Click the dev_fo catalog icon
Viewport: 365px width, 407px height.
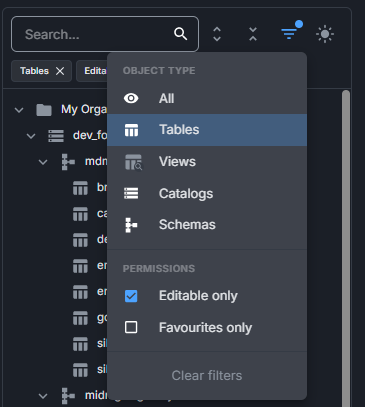[x=56, y=136]
